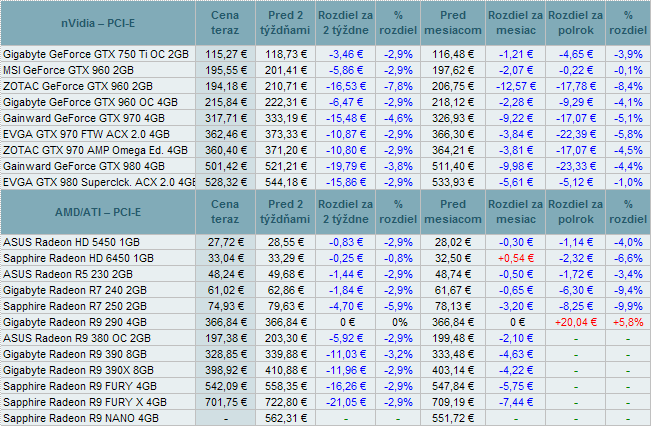The image size is (651, 426).
Task: Select Sapphire Radeon HD 6450 1GB name
Action: (x=78, y=258)
